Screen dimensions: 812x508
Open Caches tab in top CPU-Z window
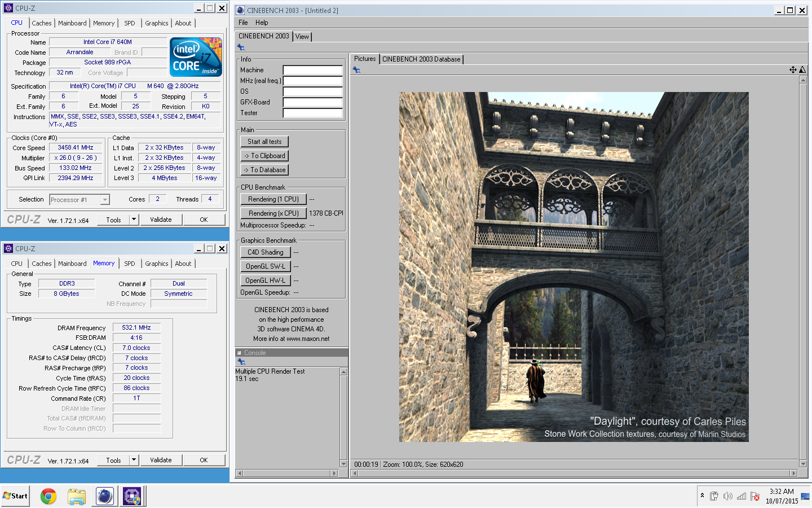42,23
